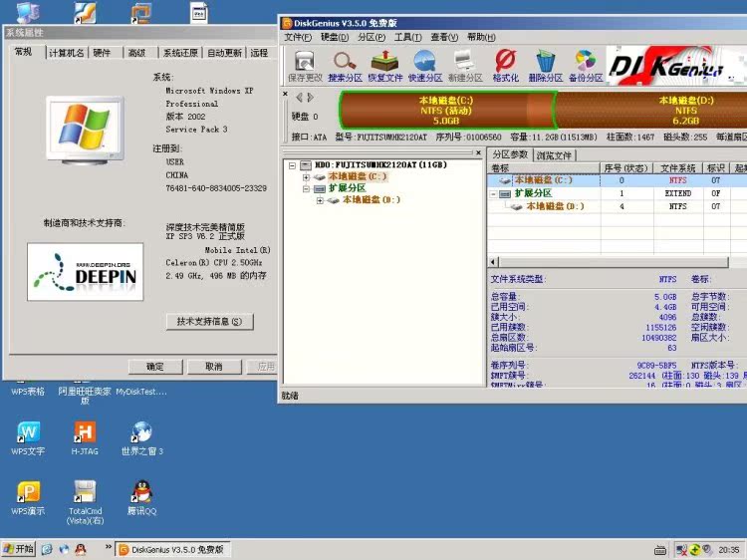Screen dimensions: 747x560
Task: Click the 格式化 format toolbar icon
Action: pos(505,66)
